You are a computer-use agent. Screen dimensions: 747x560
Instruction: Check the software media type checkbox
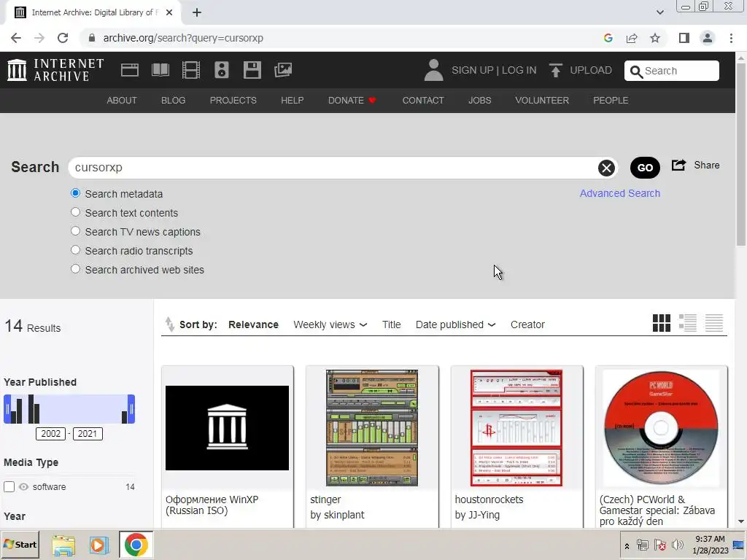coord(9,486)
